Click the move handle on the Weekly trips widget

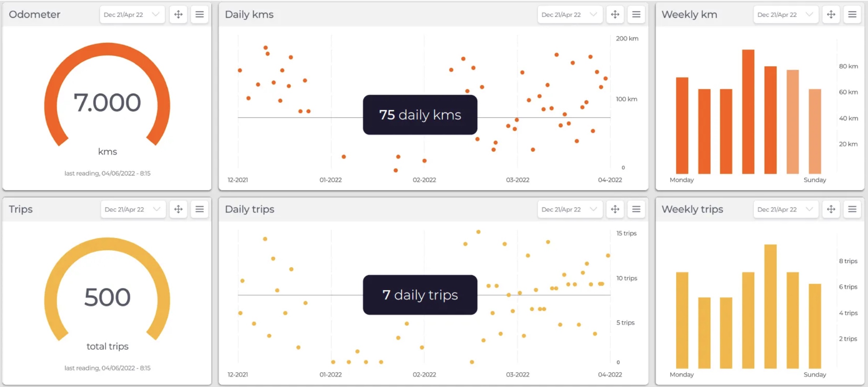[831, 209]
